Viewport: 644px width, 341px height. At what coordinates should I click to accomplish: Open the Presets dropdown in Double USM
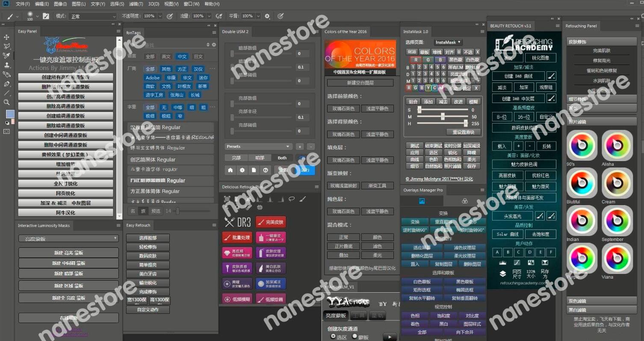(x=259, y=147)
